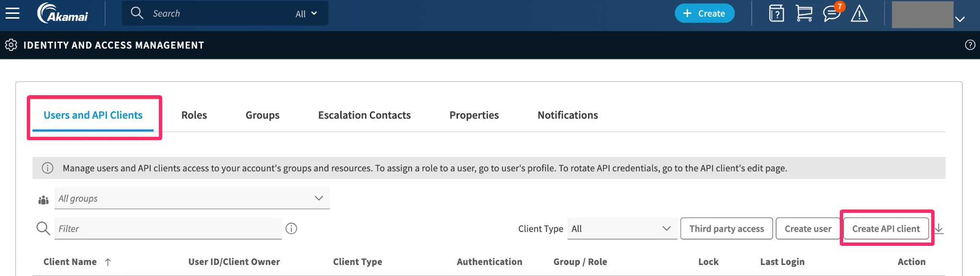
Task: Open the page help question mark icon
Action: 970,45
